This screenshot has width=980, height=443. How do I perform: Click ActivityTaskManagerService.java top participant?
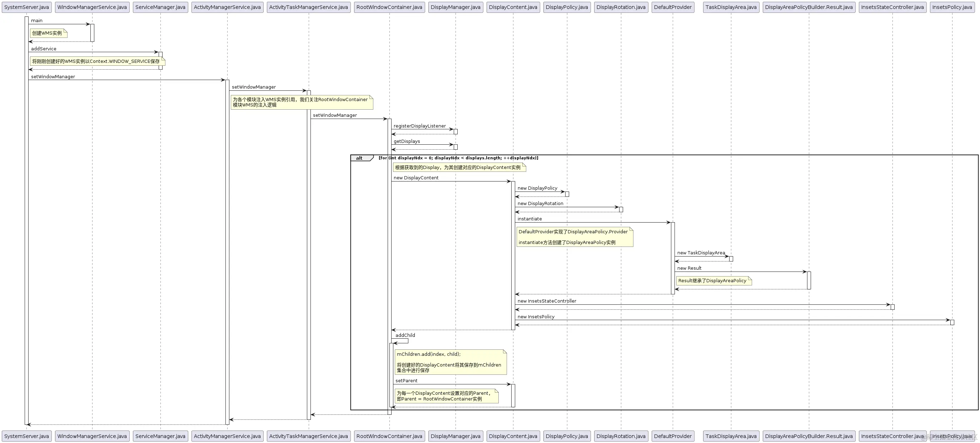pyautogui.click(x=309, y=7)
